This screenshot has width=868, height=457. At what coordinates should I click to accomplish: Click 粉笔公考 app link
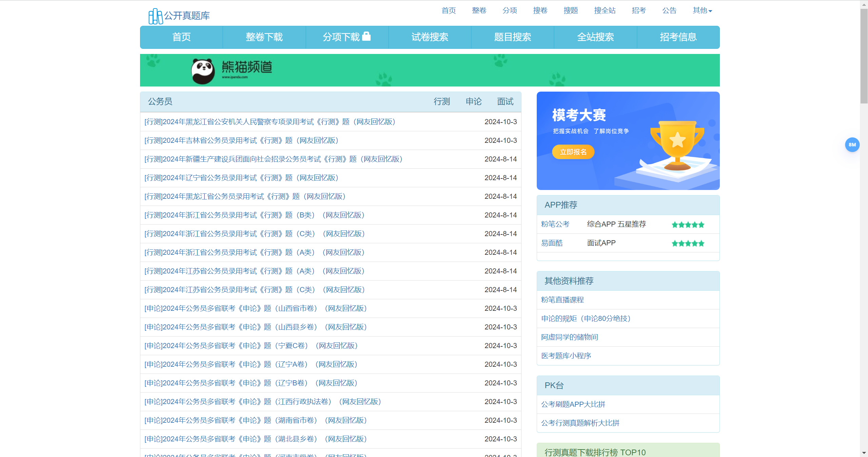point(555,224)
